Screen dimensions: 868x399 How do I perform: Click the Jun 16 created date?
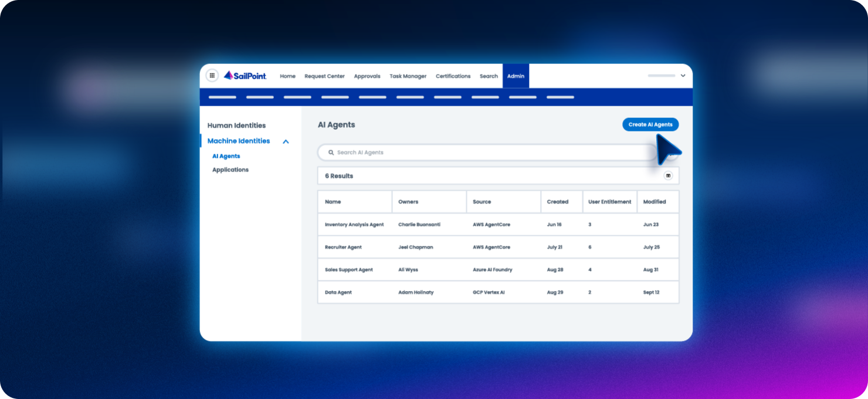click(554, 225)
